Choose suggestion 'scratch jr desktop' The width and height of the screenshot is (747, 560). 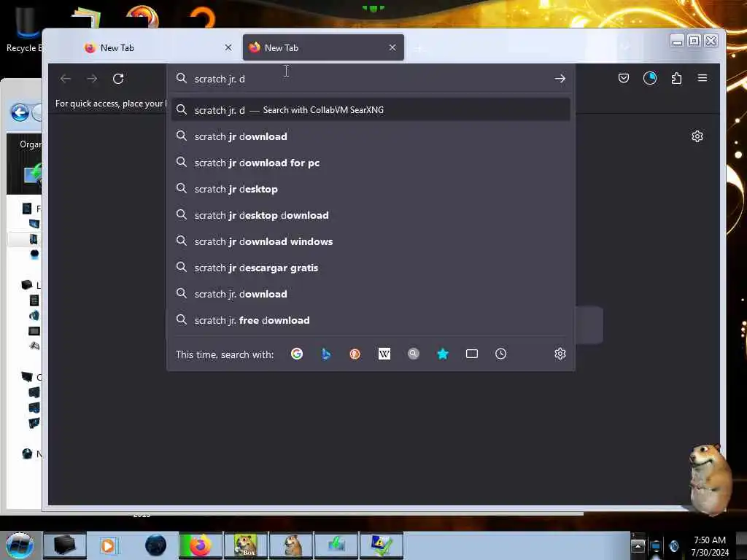click(x=371, y=189)
